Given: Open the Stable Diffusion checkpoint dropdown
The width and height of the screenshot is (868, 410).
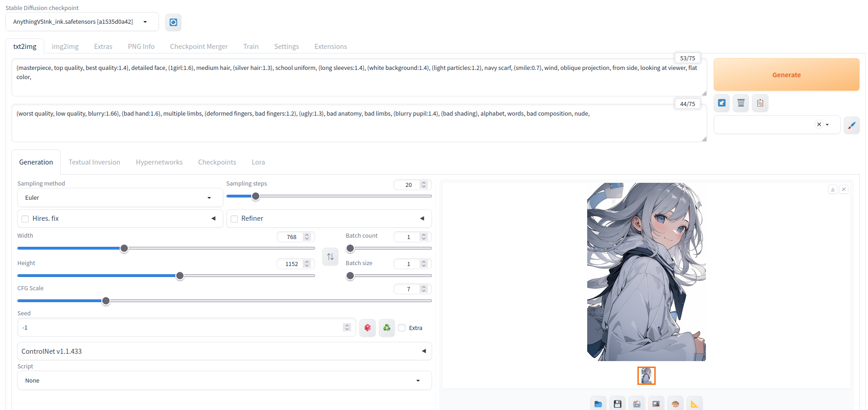Looking at the screenshot, I should (x=82, y=22).
